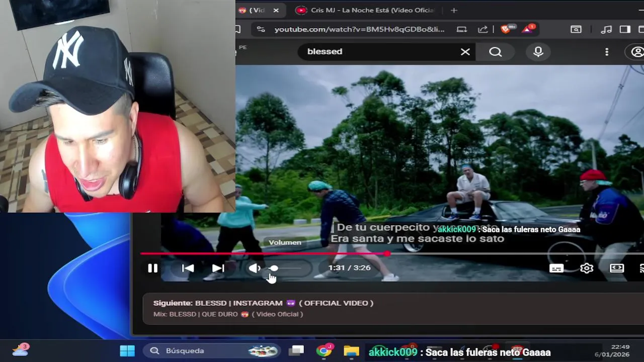Open File Explorer from the taskbar

351,350
